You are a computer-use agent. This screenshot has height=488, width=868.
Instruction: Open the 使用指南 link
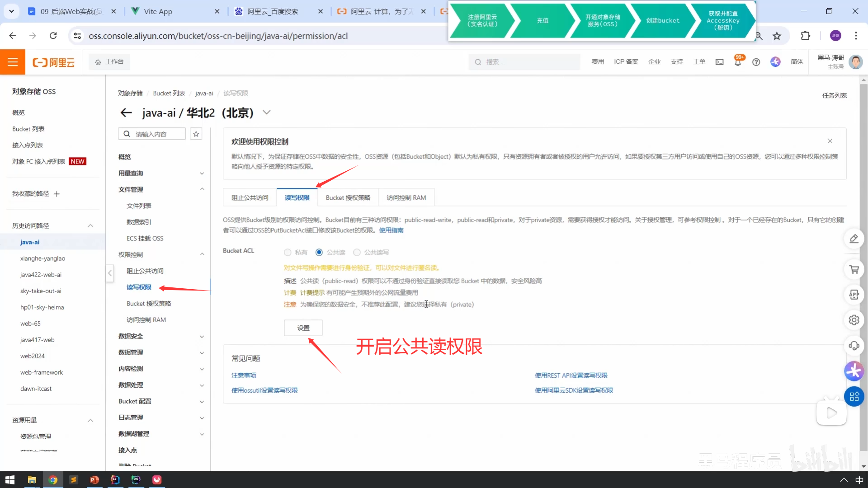pos(391,230)
